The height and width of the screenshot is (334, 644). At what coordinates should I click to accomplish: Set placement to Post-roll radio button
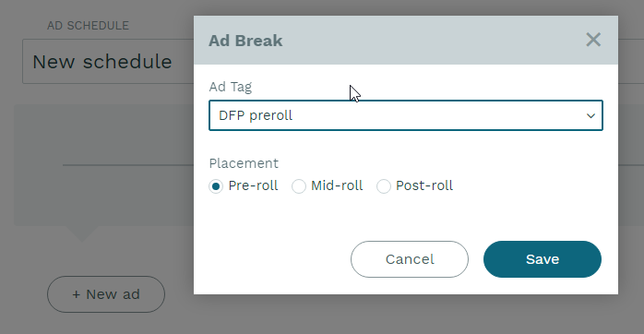click(384, 186)
